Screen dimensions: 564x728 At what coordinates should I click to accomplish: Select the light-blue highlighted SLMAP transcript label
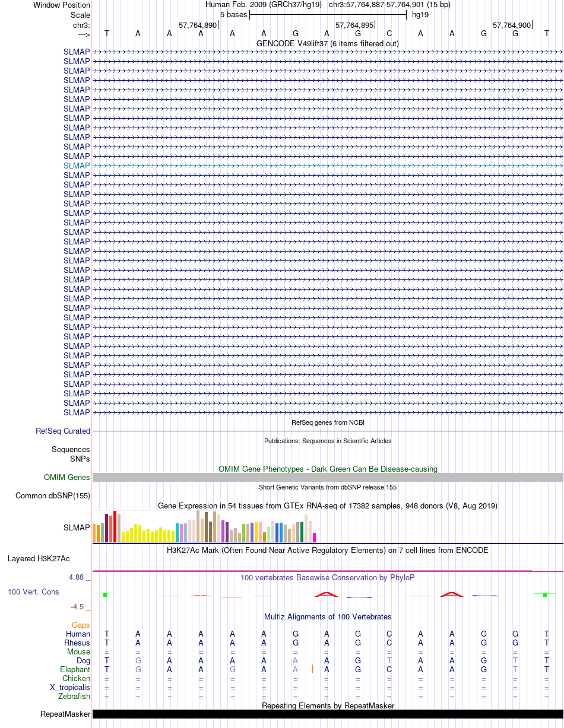pos(77,166)
